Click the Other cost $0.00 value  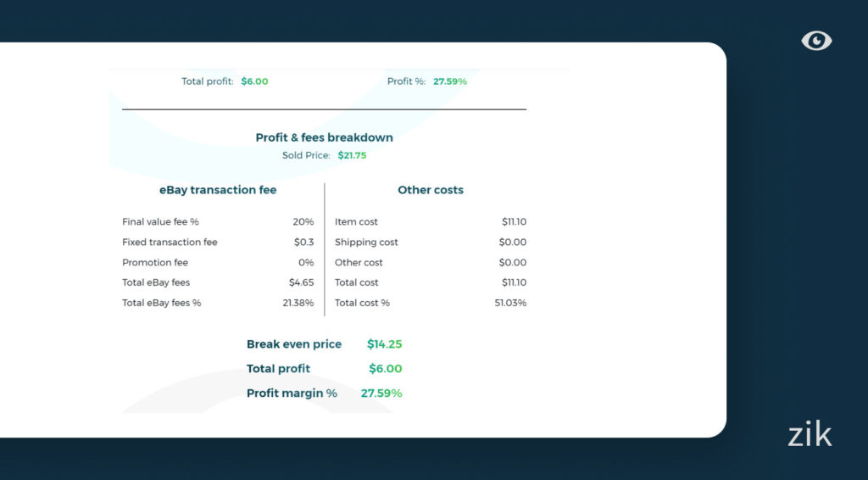(x=513, y=263)
